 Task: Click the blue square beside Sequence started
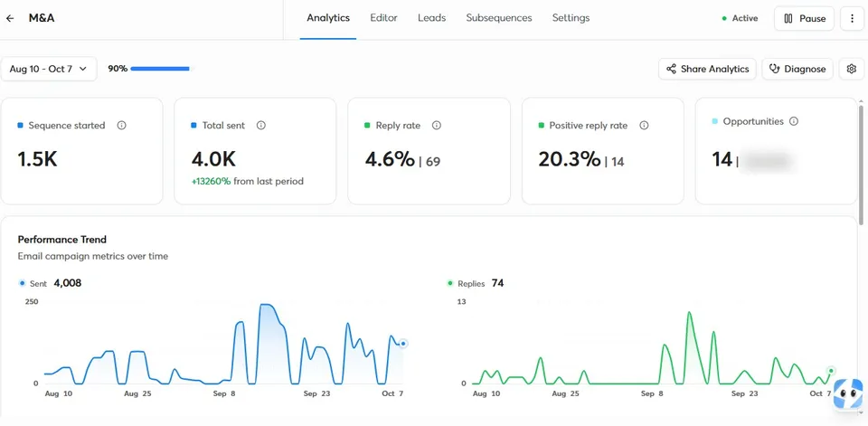tap(21, 126)
